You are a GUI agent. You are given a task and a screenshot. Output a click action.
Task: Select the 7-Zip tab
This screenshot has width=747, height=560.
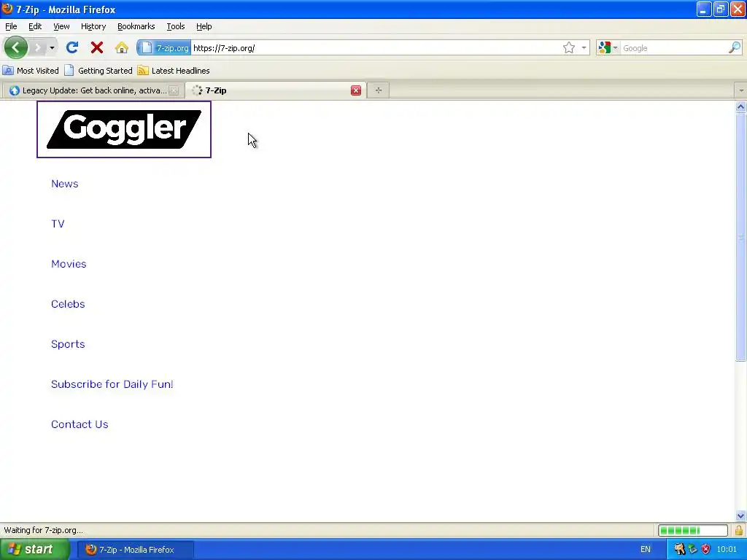(x=275, y=90)
